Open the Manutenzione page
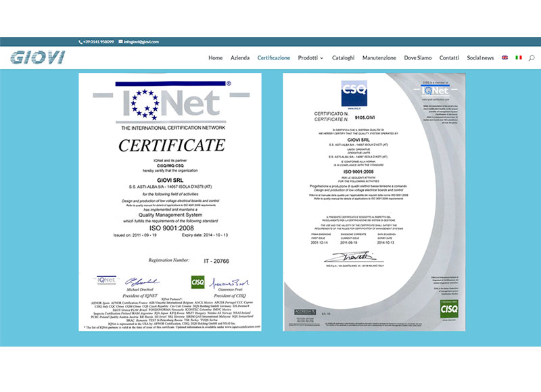 pyautogui.click(x=379, y=58)
